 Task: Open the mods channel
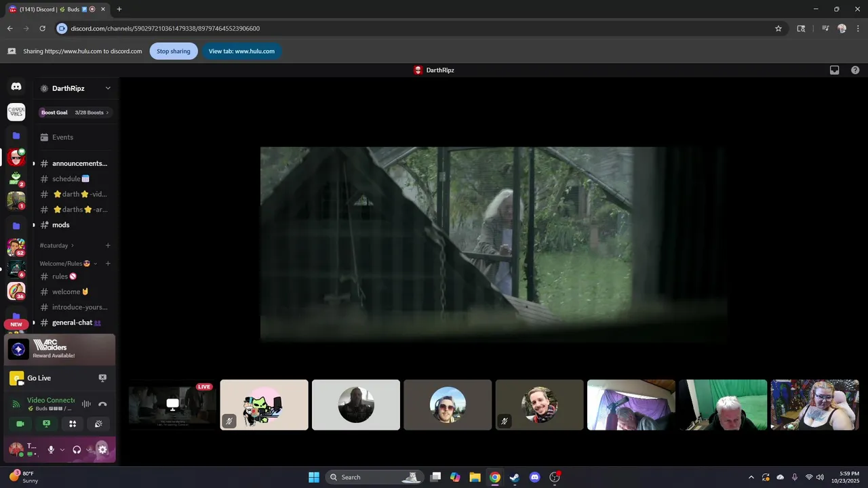[76, 225]
